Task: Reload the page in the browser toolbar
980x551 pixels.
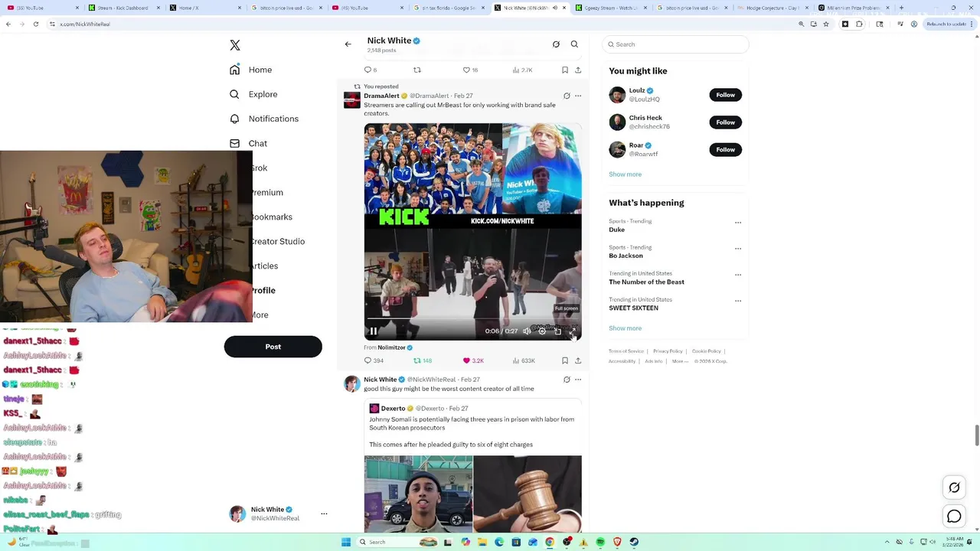Action: [x=35, y=24]
